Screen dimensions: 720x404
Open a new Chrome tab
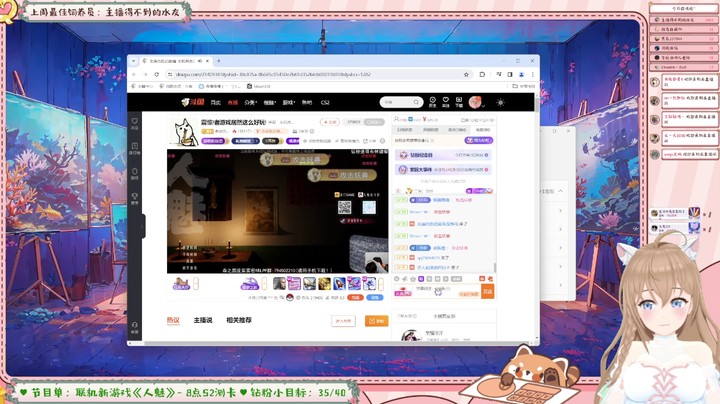[x=219, y=61]
